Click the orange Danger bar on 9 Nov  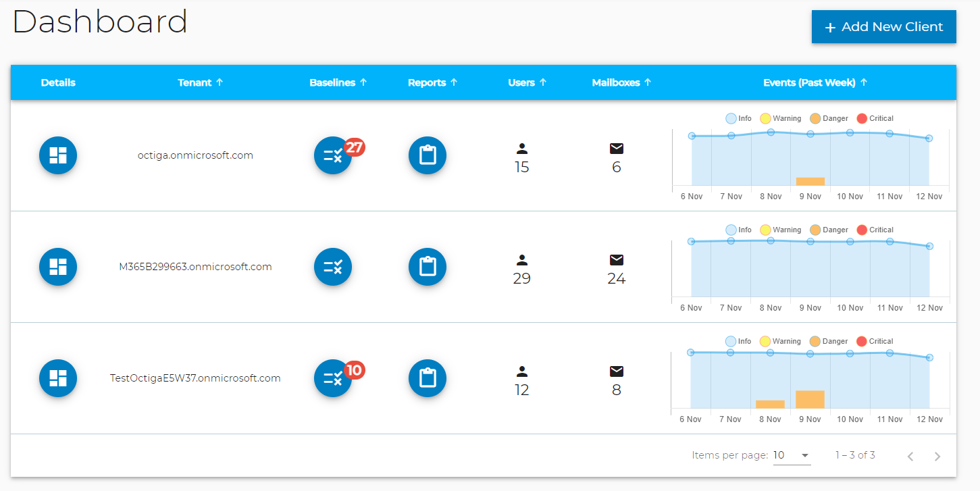tap(810, 182)
